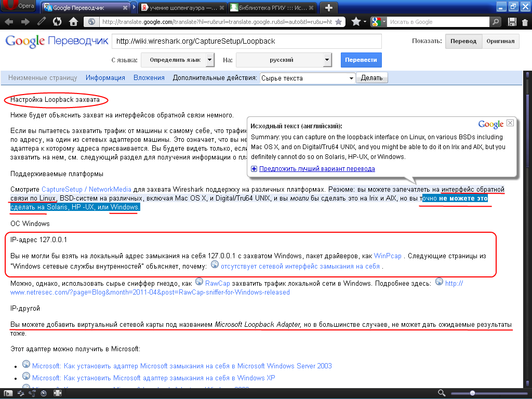Go back with the back arrow
532x399 pixels.
(x=9, y=22)
